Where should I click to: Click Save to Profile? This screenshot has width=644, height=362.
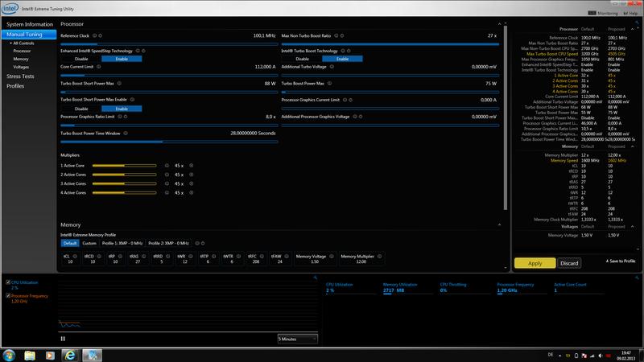621,261
